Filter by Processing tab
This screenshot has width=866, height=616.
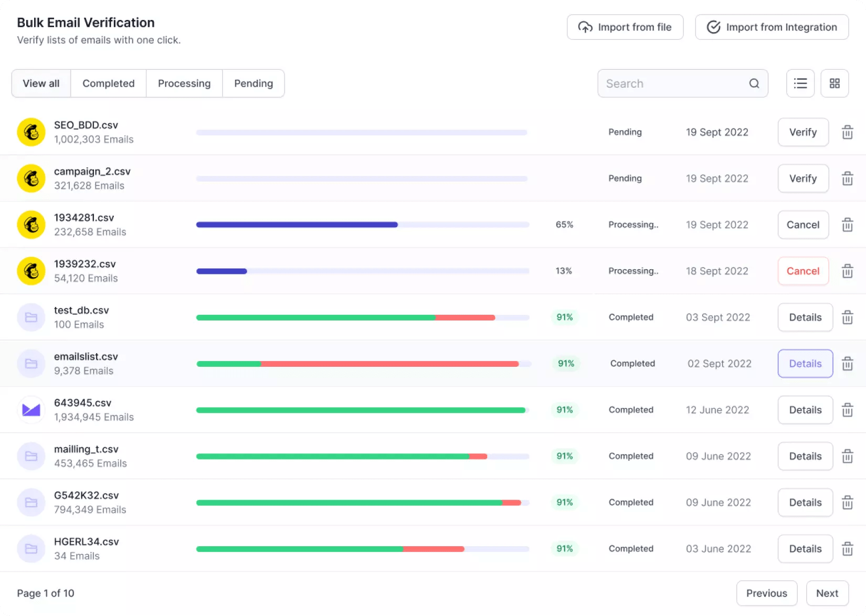click(184, 83)
